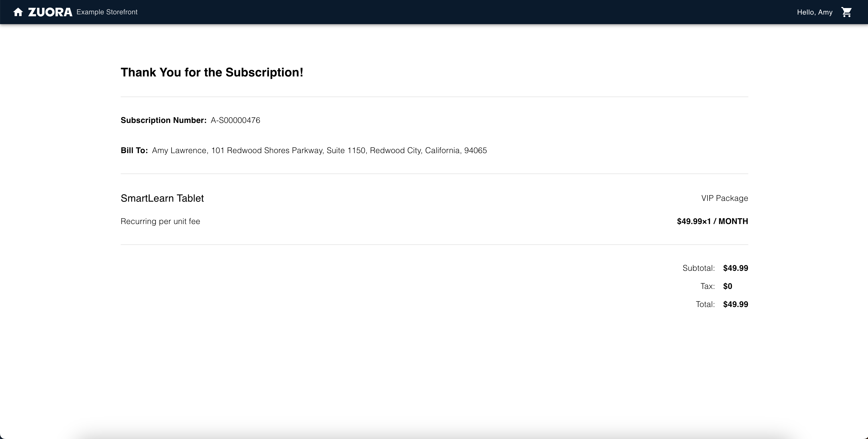Click the Thank You for the Subscription heading
The image size is (868, 439).
click(212, 72)
